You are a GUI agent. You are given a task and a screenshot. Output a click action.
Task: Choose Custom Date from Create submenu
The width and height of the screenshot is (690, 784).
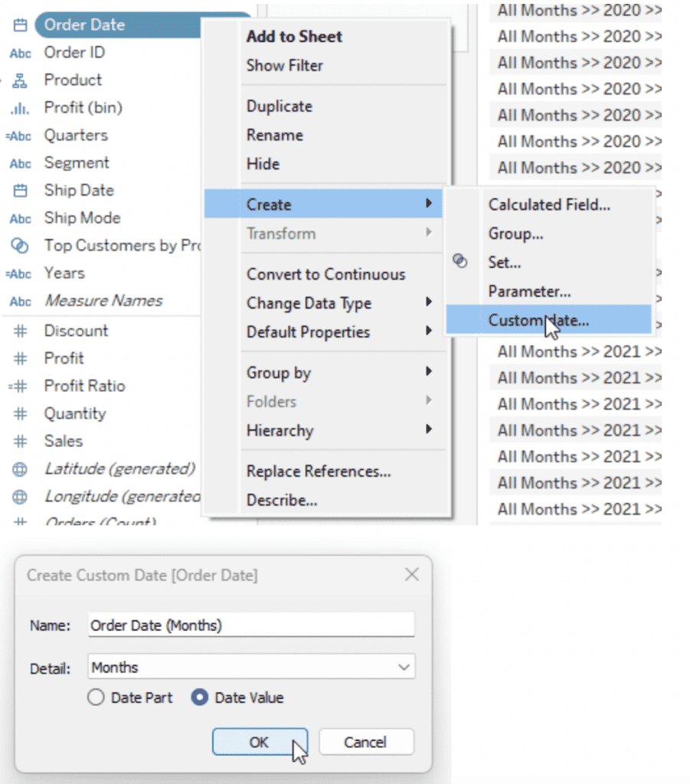click(x=538, y=321)
